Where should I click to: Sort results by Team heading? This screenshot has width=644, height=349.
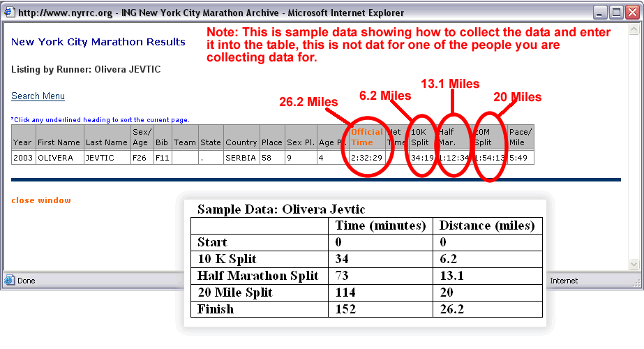click(185, 142)
